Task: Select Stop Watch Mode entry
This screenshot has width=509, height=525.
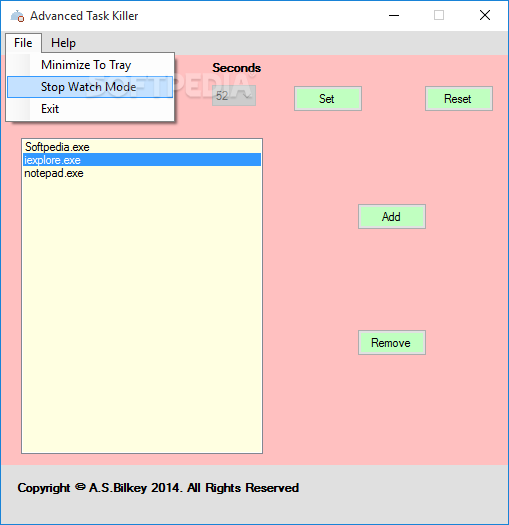Action: [x=90, y=87]
